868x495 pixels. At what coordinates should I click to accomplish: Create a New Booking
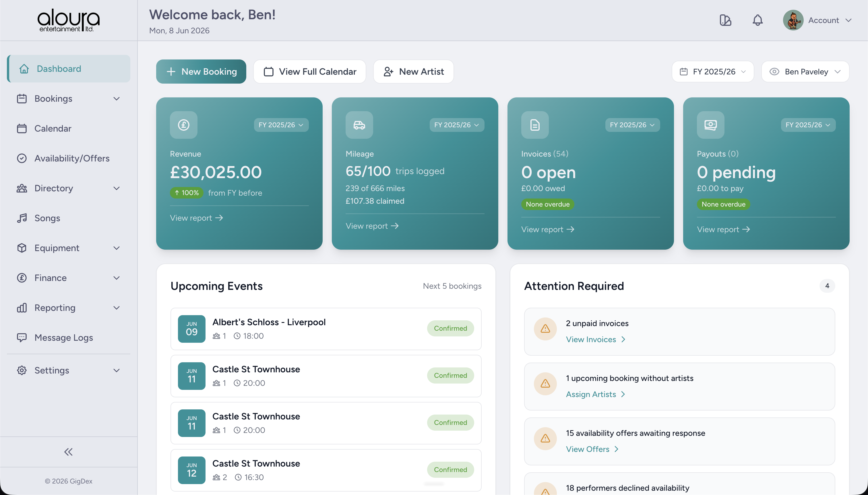pos(201,72)
